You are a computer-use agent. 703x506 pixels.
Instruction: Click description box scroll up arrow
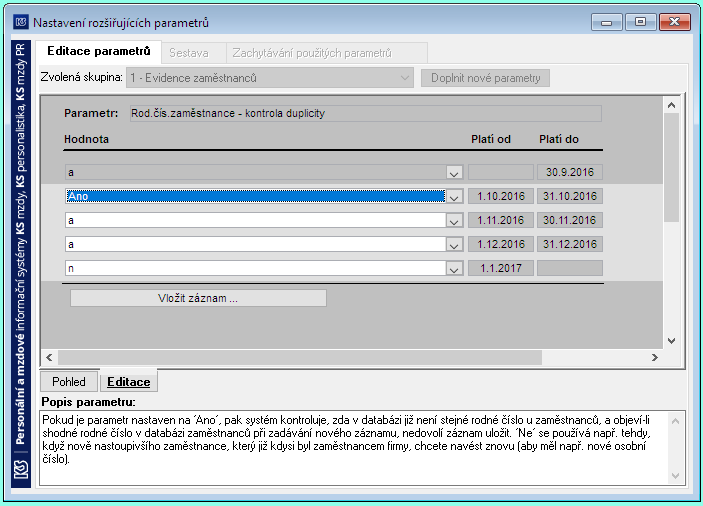point(676,421)
